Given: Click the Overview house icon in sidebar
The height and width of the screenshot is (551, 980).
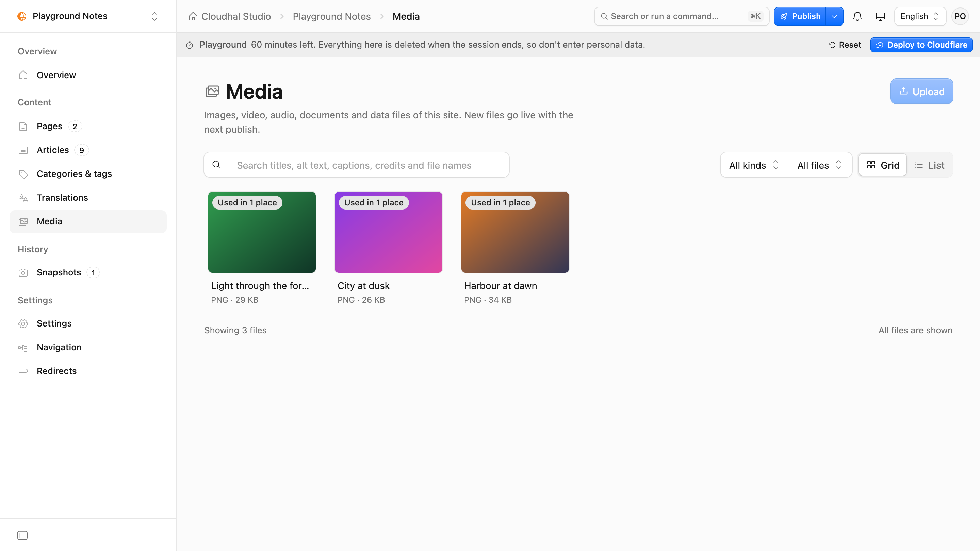Looking at the screenshot, I should (23, 75).
